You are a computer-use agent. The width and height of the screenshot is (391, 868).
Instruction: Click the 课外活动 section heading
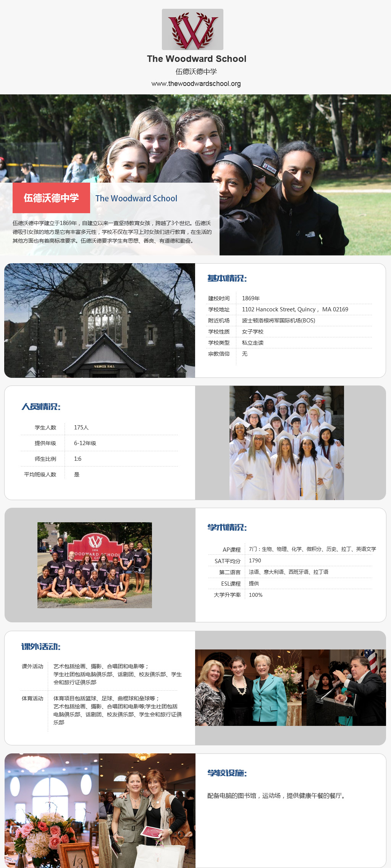pyautogui.click(x=41, y=647)
